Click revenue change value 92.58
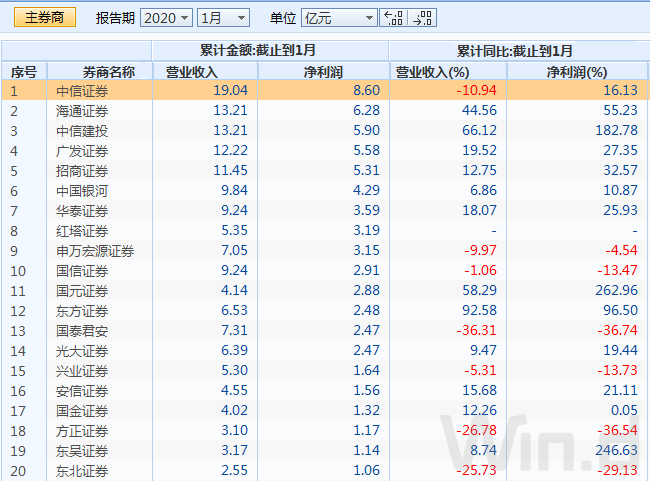 tap(479, 310)
